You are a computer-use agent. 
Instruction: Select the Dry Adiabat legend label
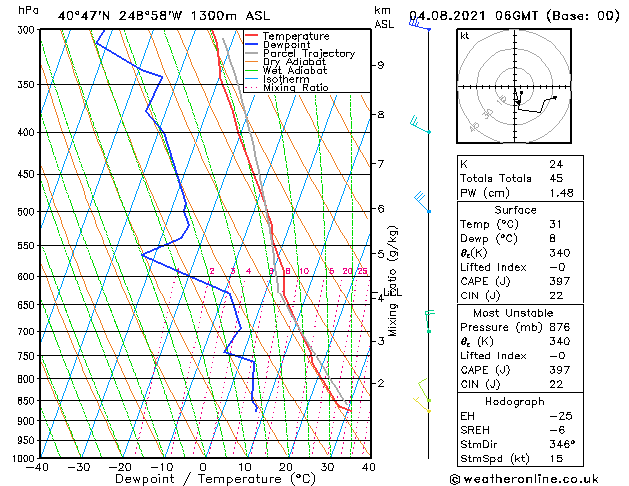[x=294, y=62]
